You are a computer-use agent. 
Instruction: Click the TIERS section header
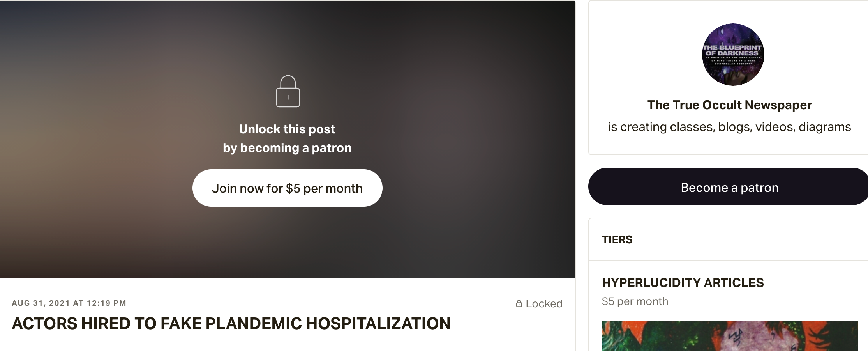[617, 239]
